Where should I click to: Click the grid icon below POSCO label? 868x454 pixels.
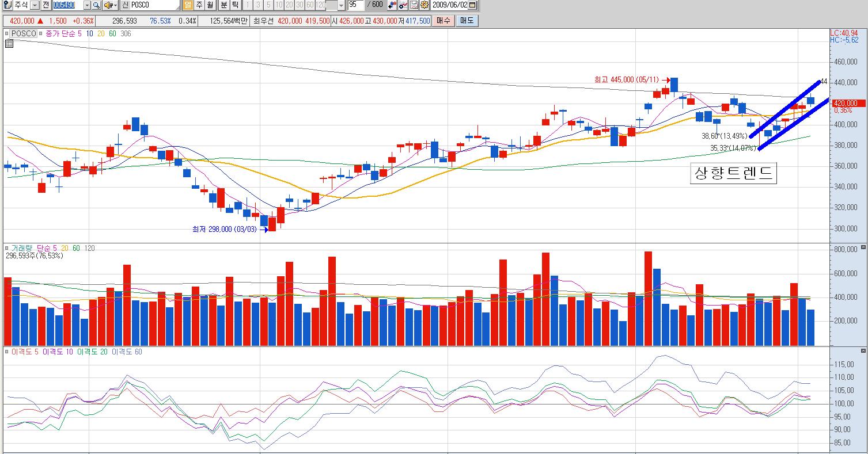click(x=9, y=44)
